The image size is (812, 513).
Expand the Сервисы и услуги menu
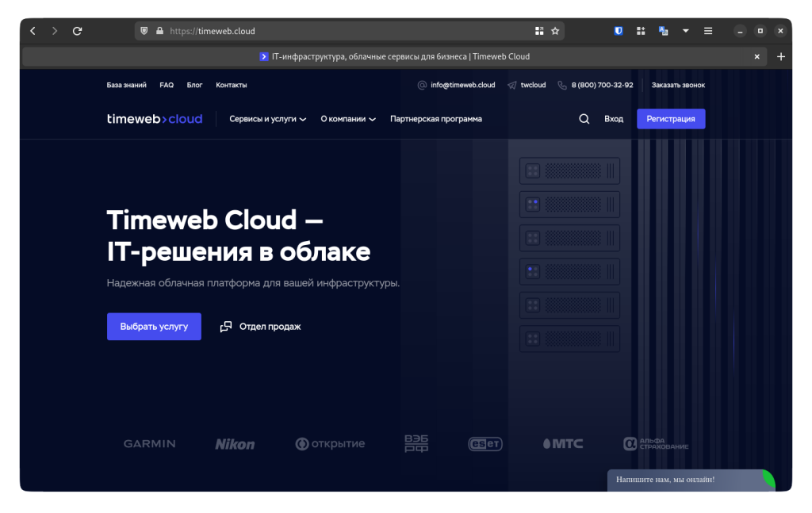pos(268,119)
